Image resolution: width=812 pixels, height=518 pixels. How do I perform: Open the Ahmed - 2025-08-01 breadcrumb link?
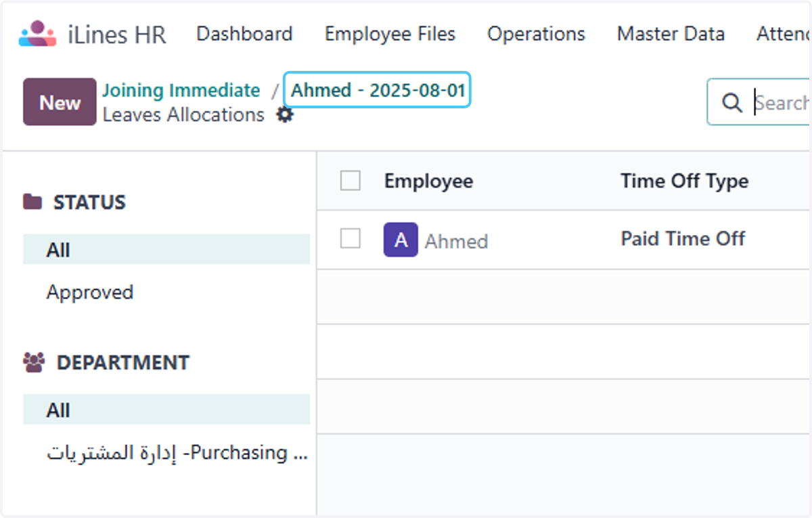point(378,91)
